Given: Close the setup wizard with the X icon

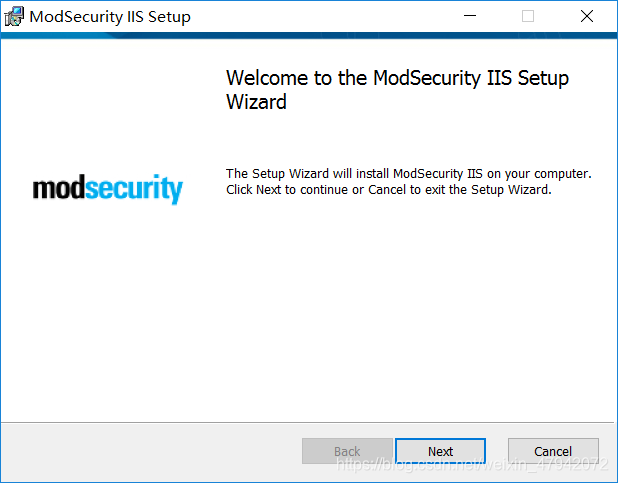Looking at the screenshot, I should (x=587, y=16).
